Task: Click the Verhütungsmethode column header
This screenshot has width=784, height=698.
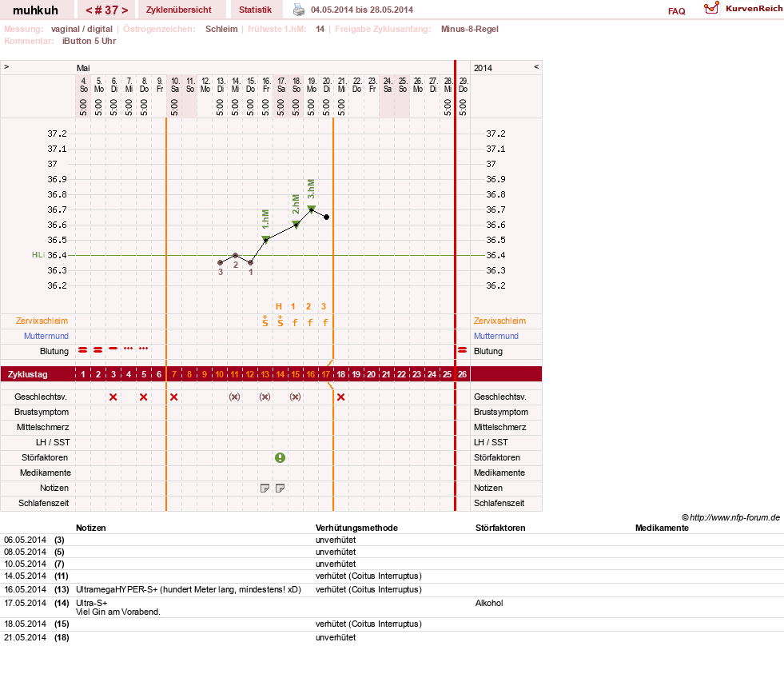Action: [x=356, y=528]
